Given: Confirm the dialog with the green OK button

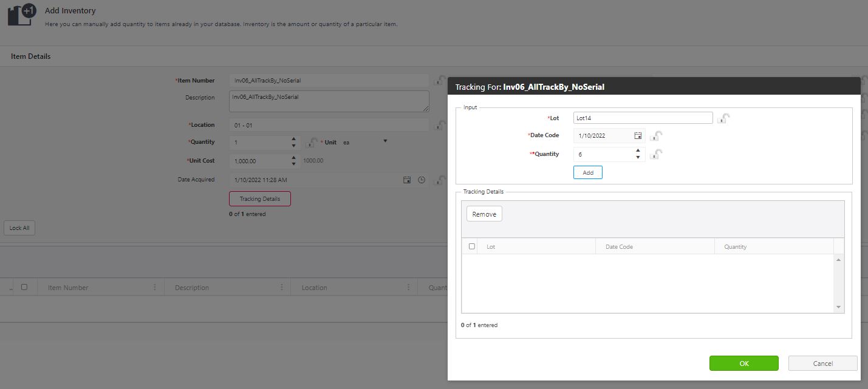Looking at the screenshot, I should click(x=743, y=363).
